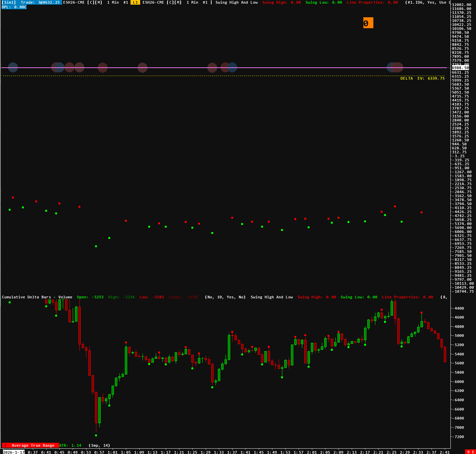Click the 'DELTA EV: 6339.75' label

(x=423, y=78)
